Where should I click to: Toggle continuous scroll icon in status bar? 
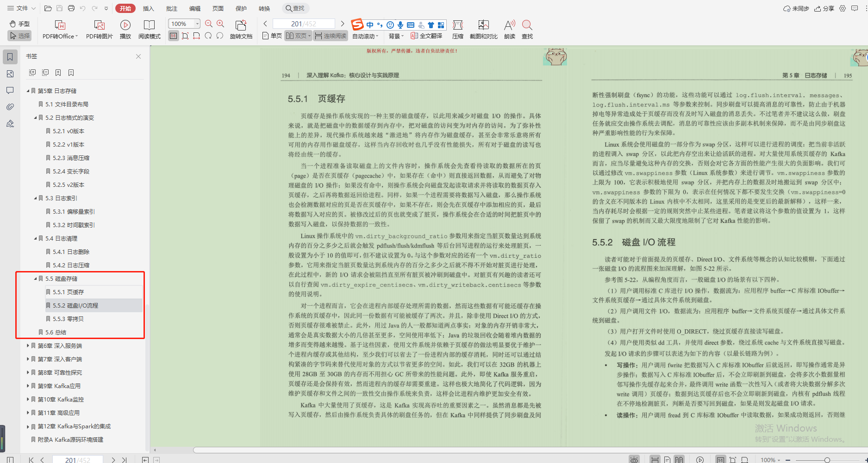tap(655, 460)
